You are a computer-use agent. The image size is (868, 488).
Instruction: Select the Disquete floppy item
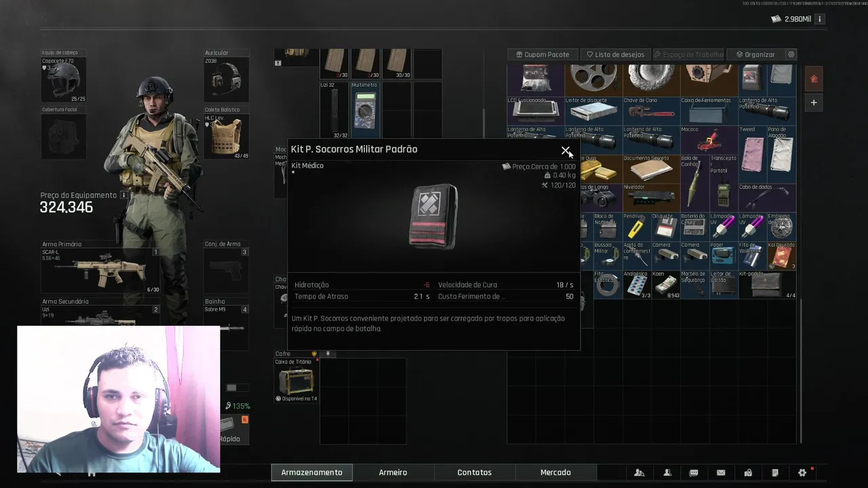point(665,226)
